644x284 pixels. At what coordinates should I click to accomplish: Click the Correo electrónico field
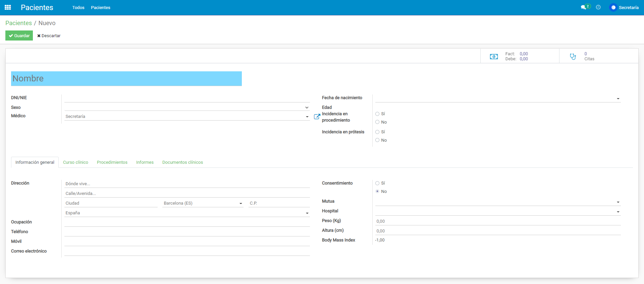(187, 252)
